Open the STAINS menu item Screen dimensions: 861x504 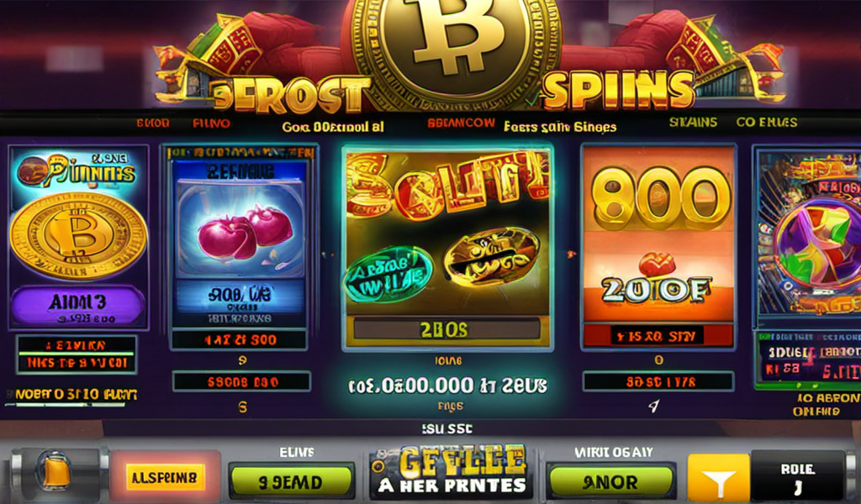[693, 123]
